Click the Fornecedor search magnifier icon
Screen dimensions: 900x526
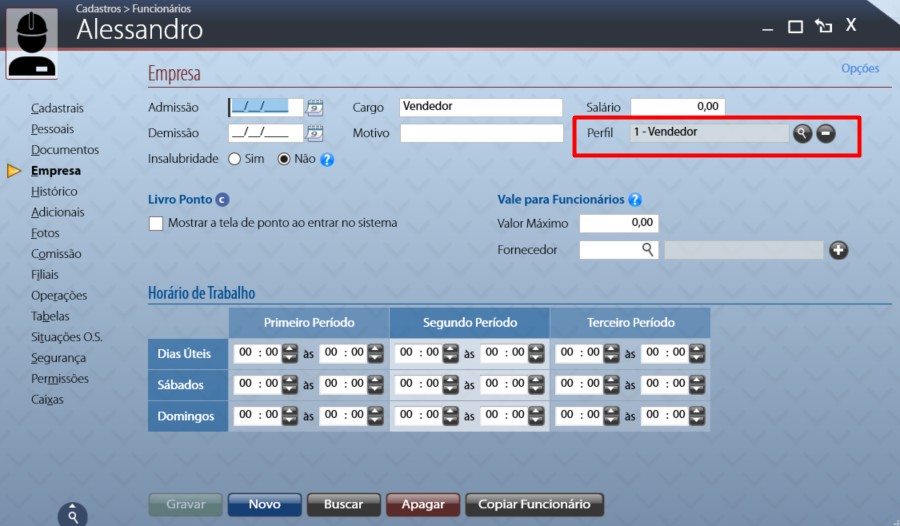tap(648, 250)
